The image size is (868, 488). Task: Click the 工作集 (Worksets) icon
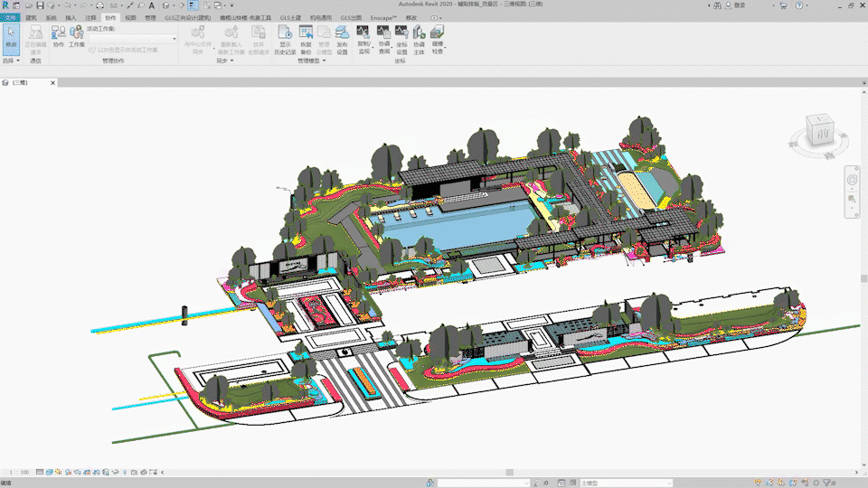[x=77, y=35]
